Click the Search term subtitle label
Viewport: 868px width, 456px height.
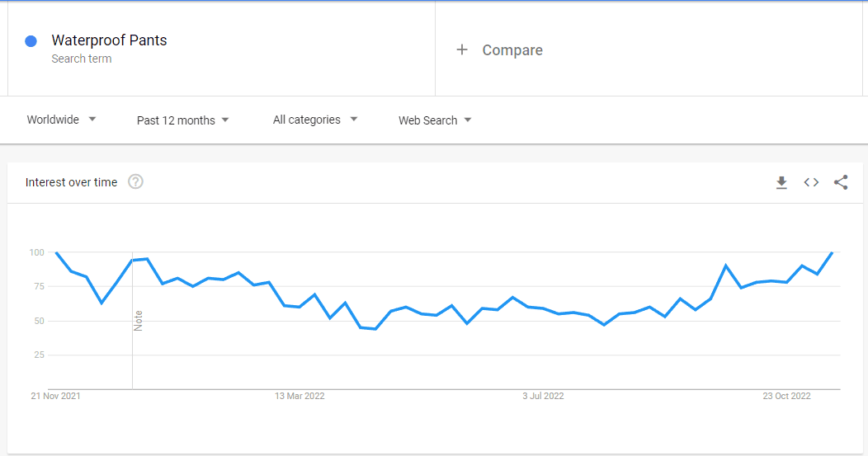pos(82,59)
